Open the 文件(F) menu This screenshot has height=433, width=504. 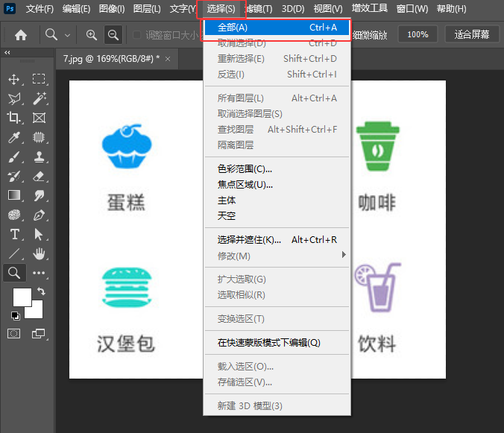(40, 9)
